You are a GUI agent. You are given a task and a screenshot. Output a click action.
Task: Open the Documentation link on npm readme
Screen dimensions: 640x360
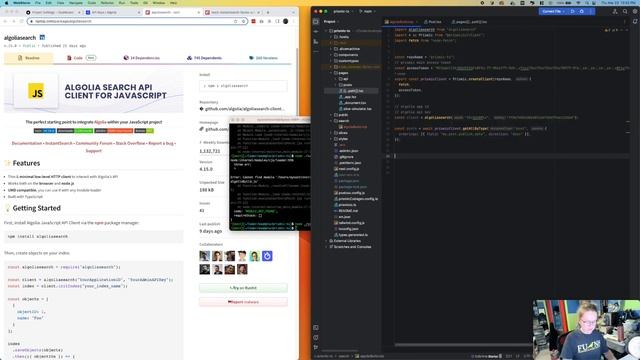point(27,143)
